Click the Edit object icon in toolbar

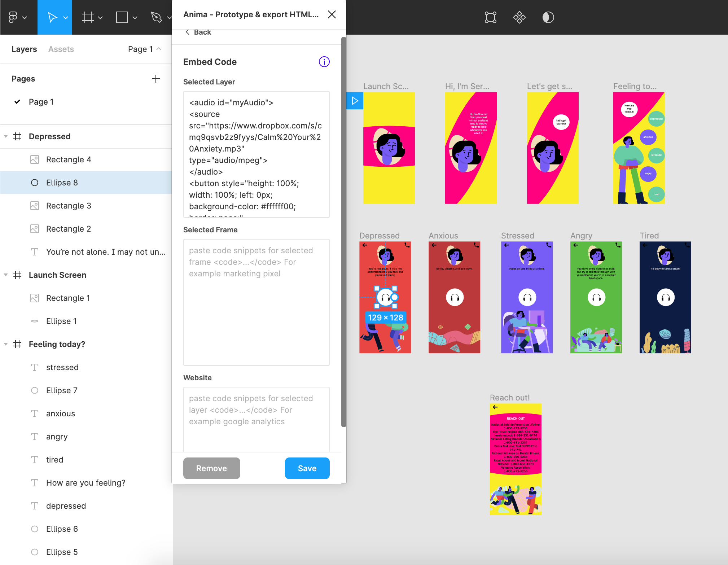[490, 17]
